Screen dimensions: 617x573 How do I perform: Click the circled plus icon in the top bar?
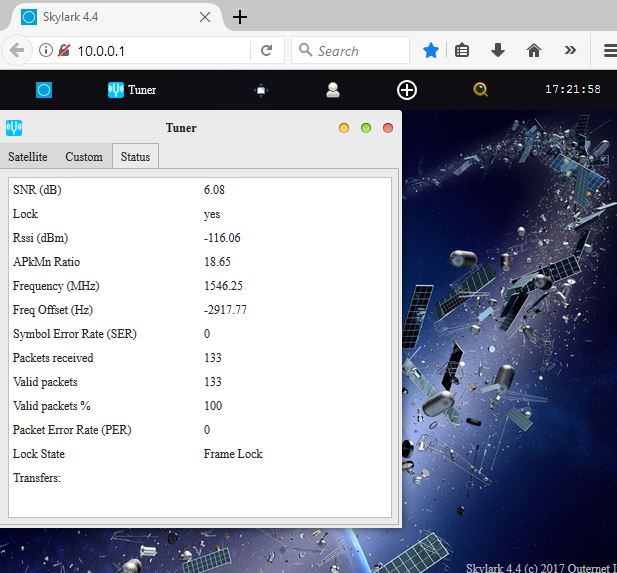point(406,90)
